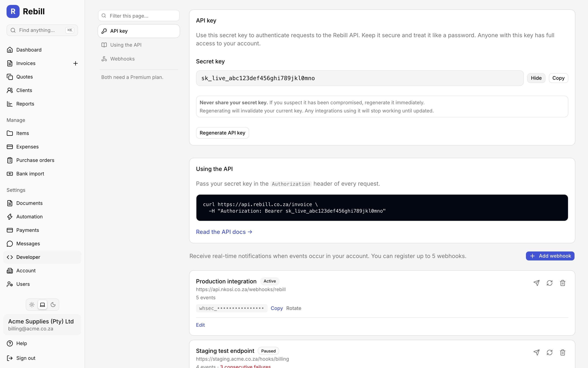Open Account settings
Viewport: 588px width, 368px height.
[x=42, y=271]
